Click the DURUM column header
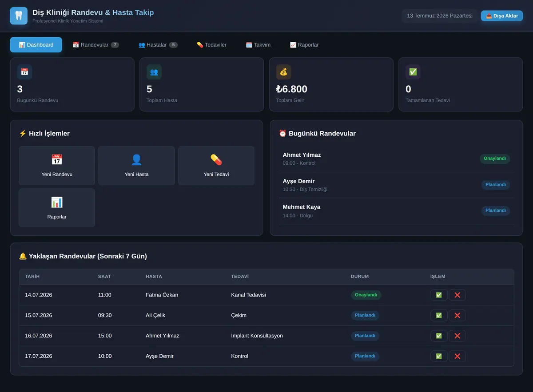 point(360,277)
